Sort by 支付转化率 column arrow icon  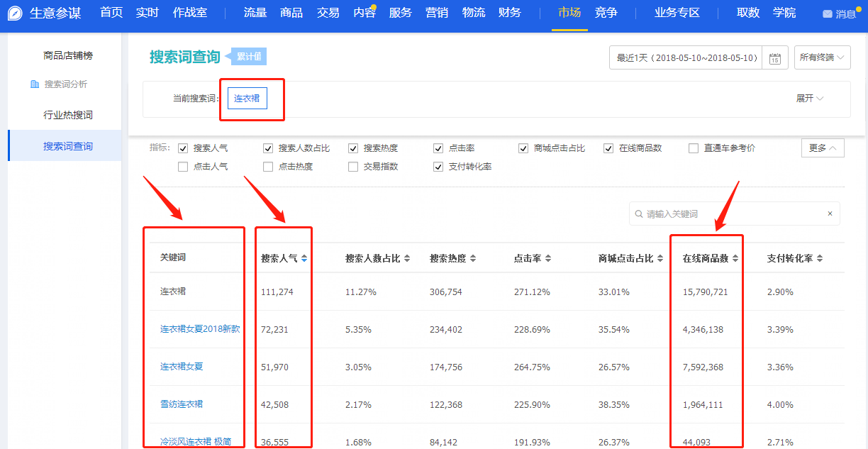point(820,259)
